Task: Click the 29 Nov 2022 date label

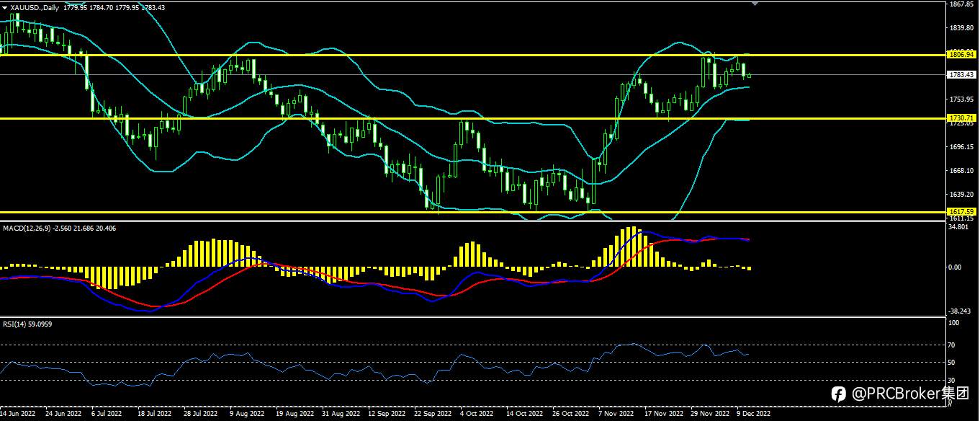Action: pos(709,415)
